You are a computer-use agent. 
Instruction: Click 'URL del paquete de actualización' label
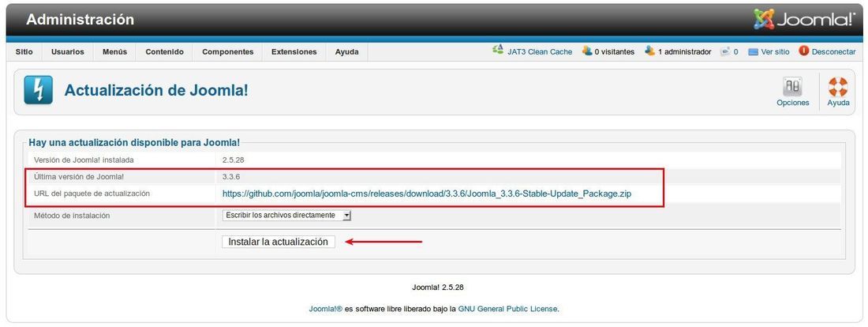[x=92, y=194]
